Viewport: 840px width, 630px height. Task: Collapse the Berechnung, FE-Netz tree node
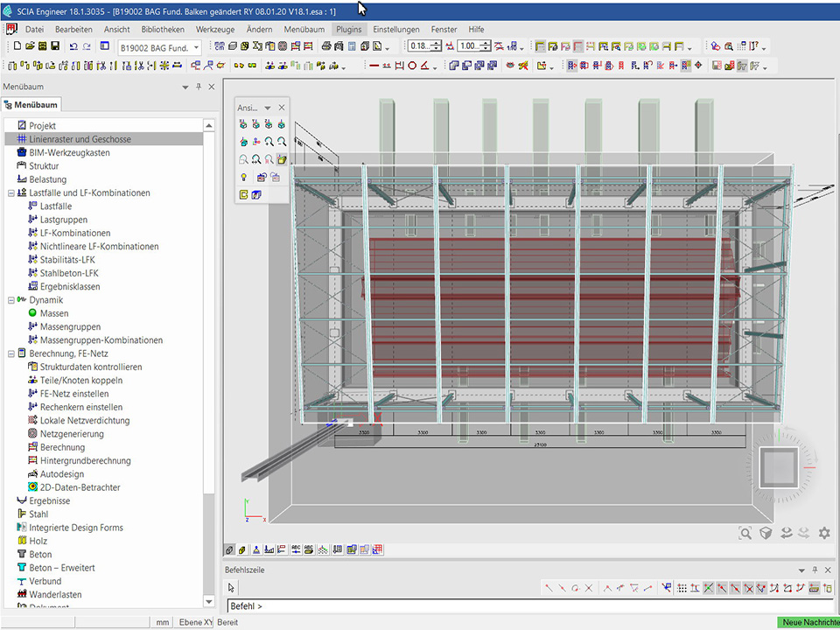point(10,353)
